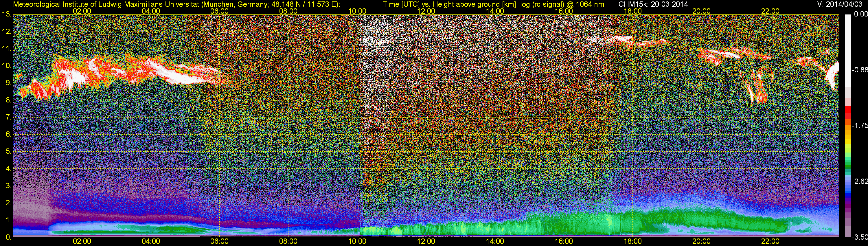Click the 06:00 label on the upper time axis

(x=219, y=11)
